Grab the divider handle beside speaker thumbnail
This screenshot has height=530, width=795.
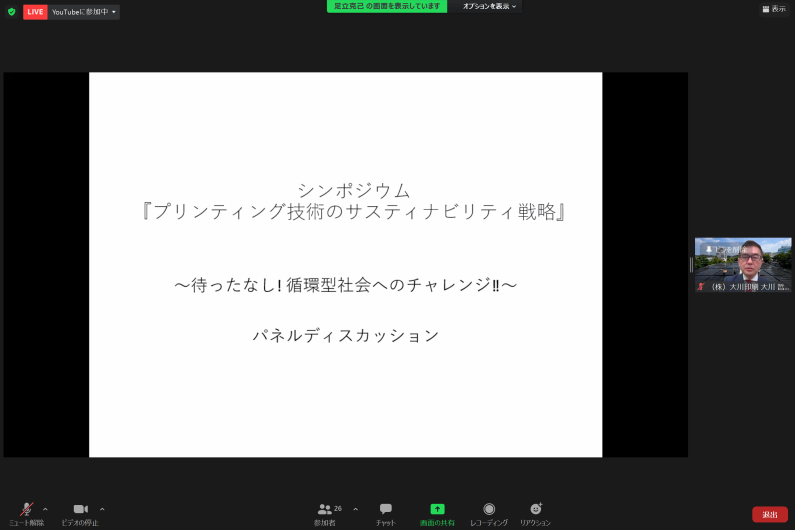click(x=691, y=265)
